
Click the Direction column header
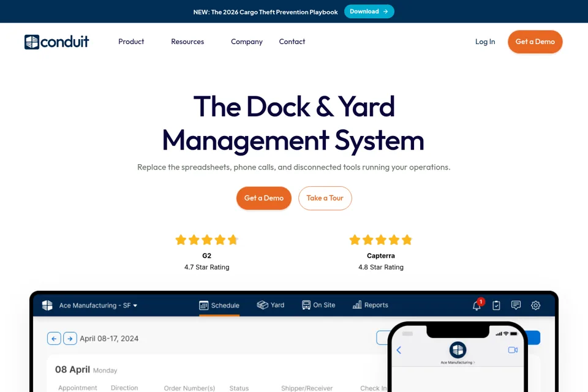pyautogui.click(x=124, y=388)
